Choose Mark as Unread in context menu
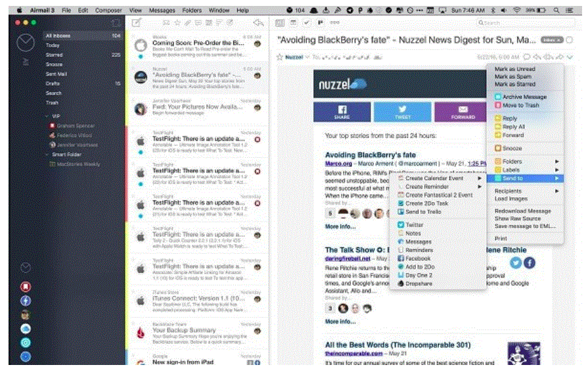The image size is (588, 388). coord(525,69)
